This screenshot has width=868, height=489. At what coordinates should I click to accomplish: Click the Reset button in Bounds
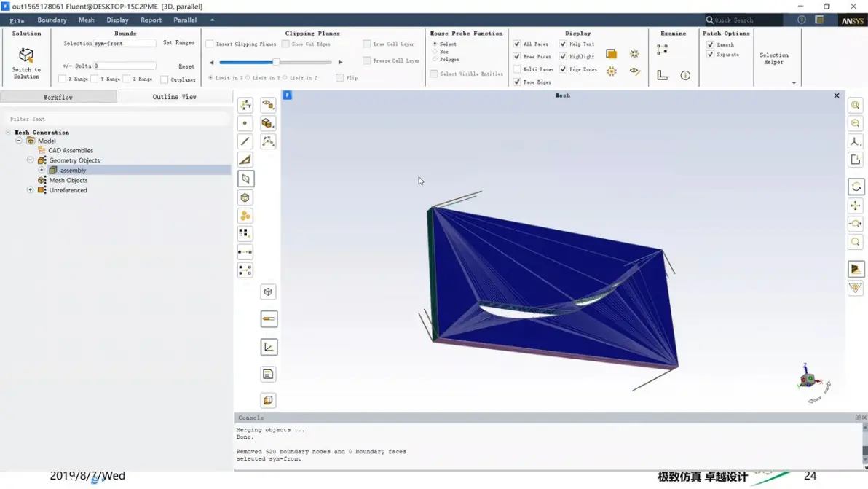point(186,66)
